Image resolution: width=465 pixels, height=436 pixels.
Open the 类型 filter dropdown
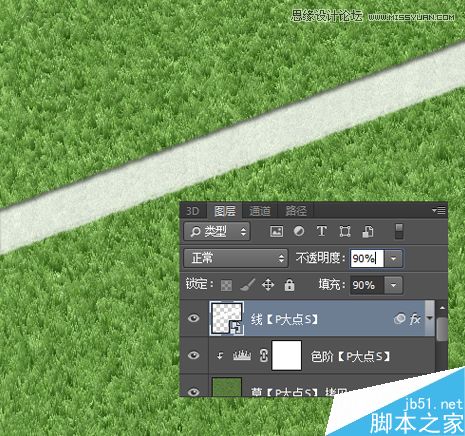pyautogui.click(x=217, y=231)
